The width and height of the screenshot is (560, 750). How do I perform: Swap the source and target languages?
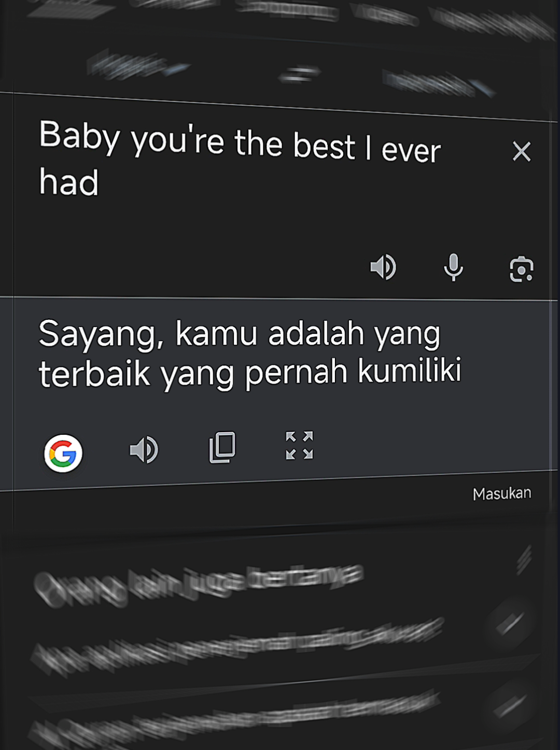pyautogui.click(x=299, y=74)
